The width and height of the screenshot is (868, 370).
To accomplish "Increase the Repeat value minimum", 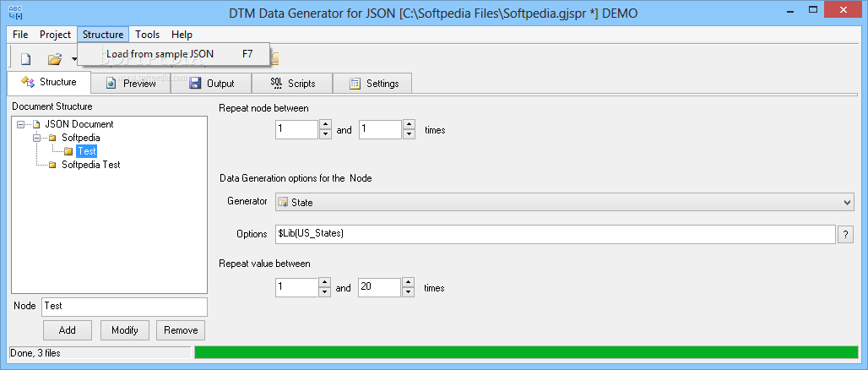I will [x=325, y=282].
